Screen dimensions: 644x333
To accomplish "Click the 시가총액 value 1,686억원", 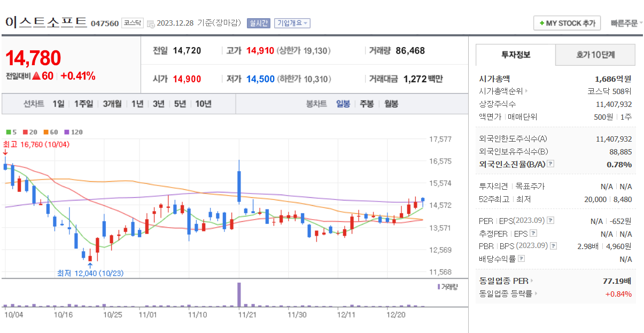I will (613, 79).
